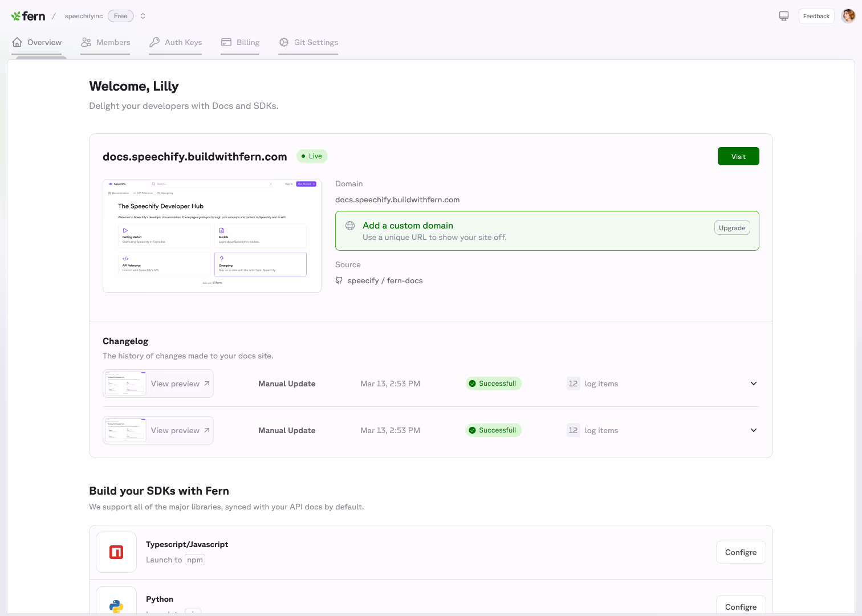Click the large docs.speechify.buildwithfern.com site title

click(x=195, y=157)
